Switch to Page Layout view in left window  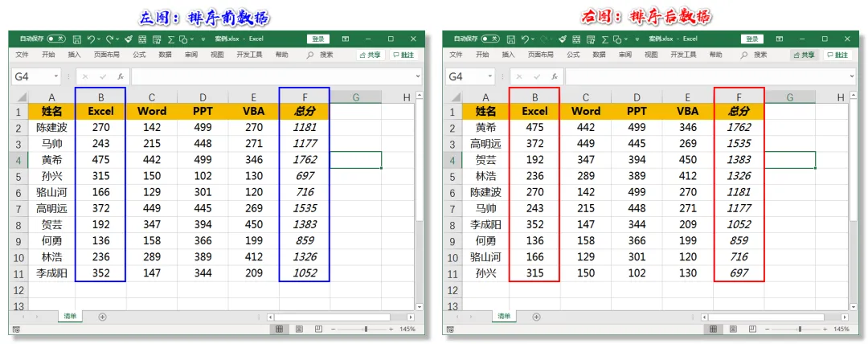tap(299, 329)
